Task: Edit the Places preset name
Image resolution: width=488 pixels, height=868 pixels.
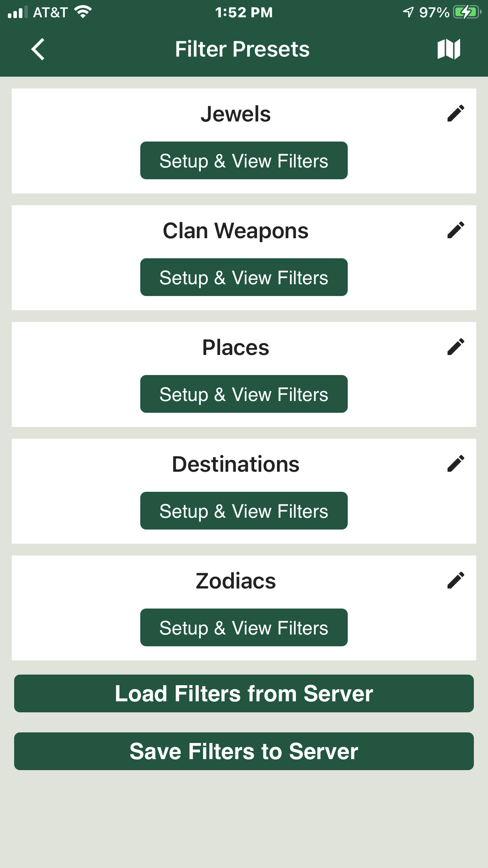Action: [456, 347]
